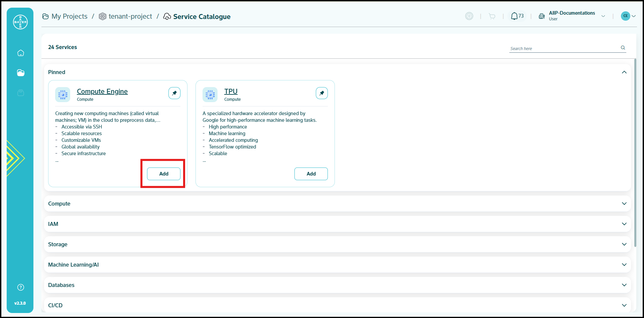Unpin the TPU service
This screenshot has width=644, height=318.
[322, 93]
